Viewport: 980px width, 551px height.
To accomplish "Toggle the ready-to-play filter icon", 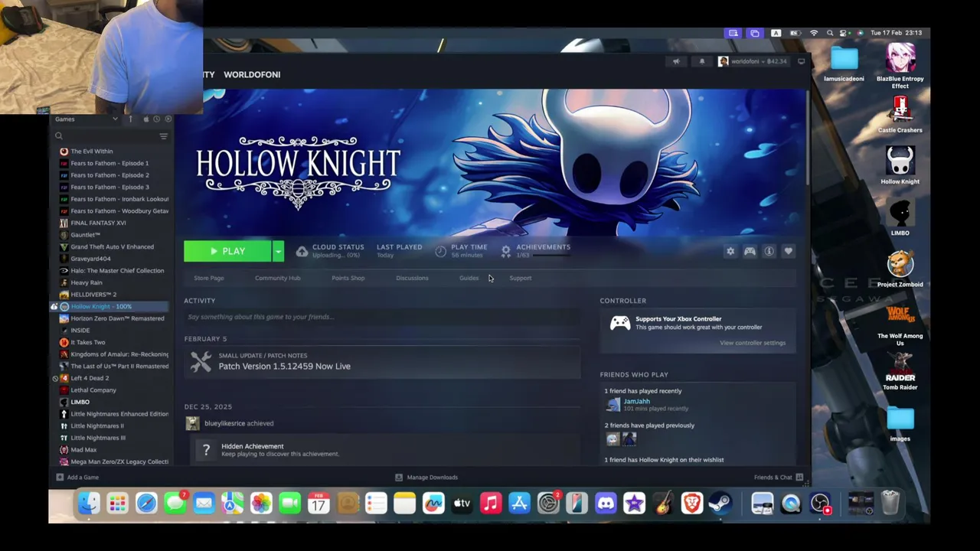I will [168, 119].
